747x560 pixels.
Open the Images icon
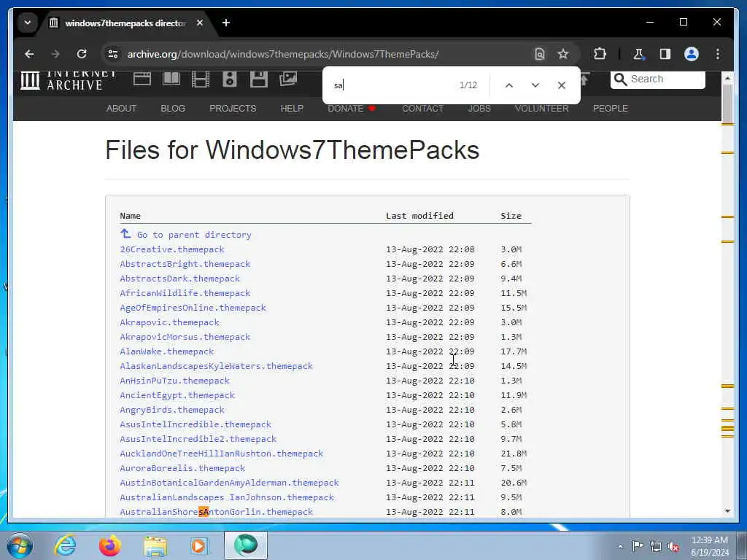pos(287,79)
